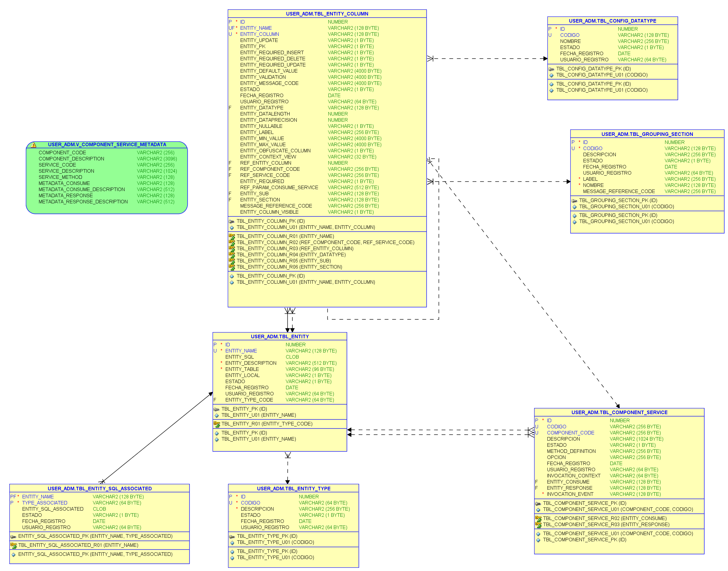
Task: Click foreign key icon beside TBL_ENTITY_COLUMN_R01
Action: pyautogui.click(x=232, y=236)
